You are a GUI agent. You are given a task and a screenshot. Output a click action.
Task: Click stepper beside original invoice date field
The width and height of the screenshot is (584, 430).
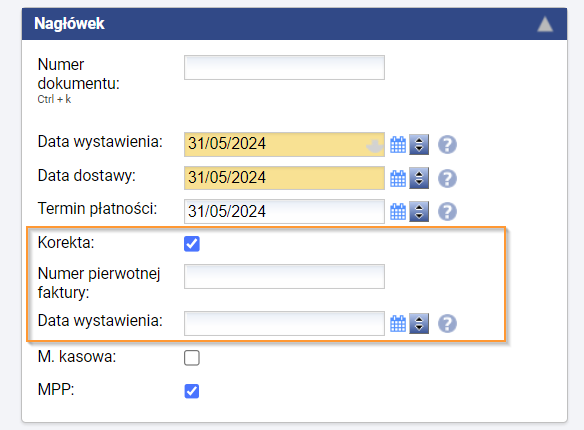click(x=419, y=323)
